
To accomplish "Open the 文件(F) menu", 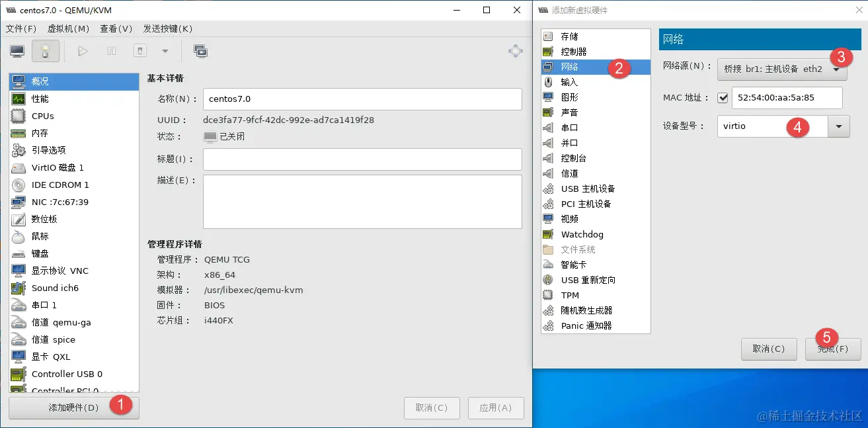I will tap(21, 28).
